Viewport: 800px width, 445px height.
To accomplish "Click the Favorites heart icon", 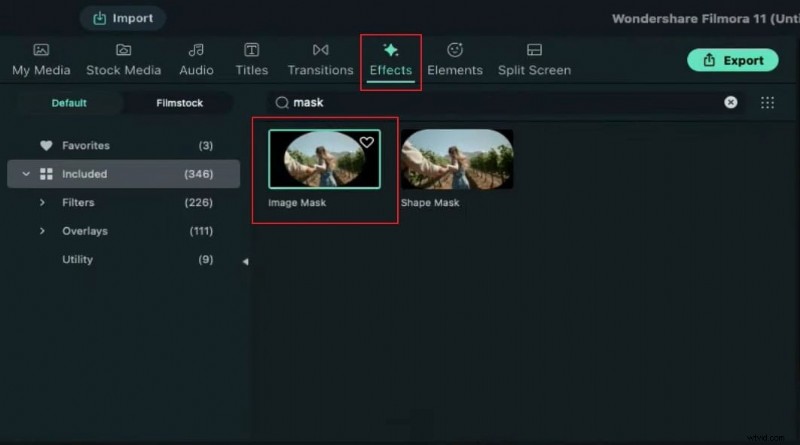I will tap(46, 146).
